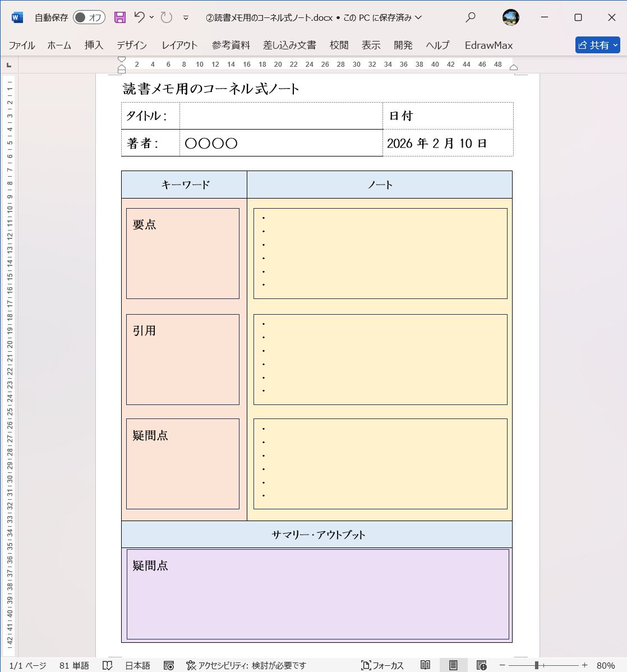Image resolution: width=627 pixels, height=672 pixels.
Task: Open the EdrawMax ribbon tab
Action: [x=488, y=45]
